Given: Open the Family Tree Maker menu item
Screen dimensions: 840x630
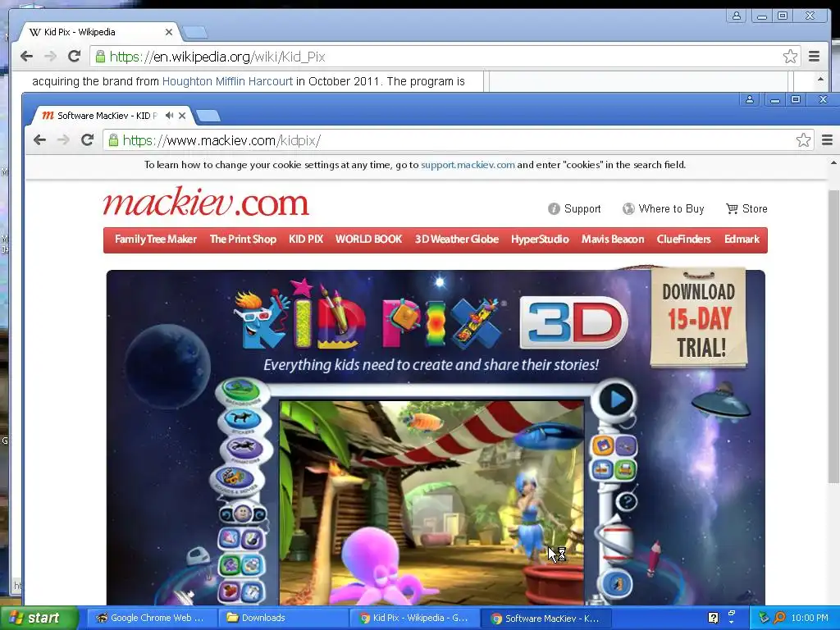Looking at the screenshot, I should coord(155,240).
